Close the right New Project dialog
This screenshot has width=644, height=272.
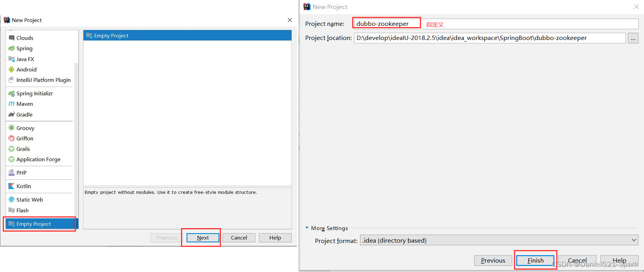(x=637, y=7)
